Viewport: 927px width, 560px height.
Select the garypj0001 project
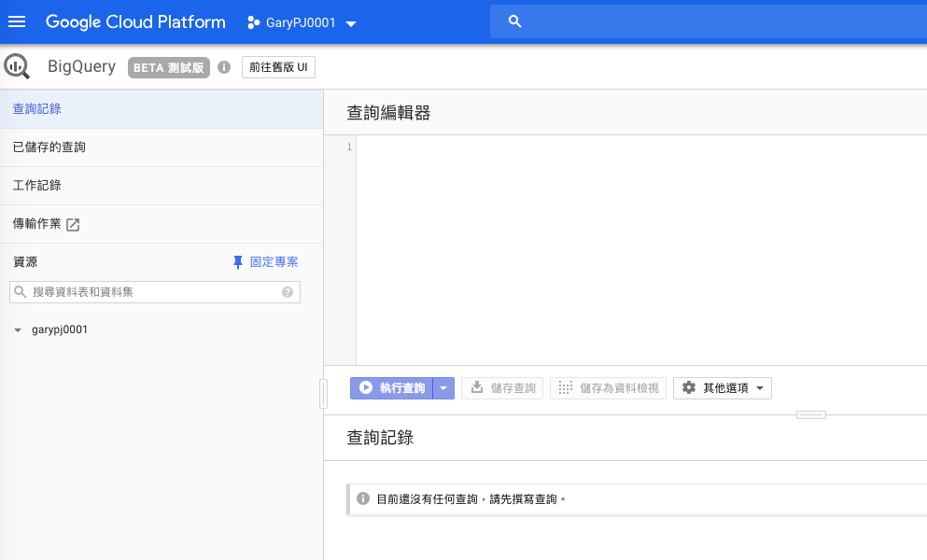60,329
